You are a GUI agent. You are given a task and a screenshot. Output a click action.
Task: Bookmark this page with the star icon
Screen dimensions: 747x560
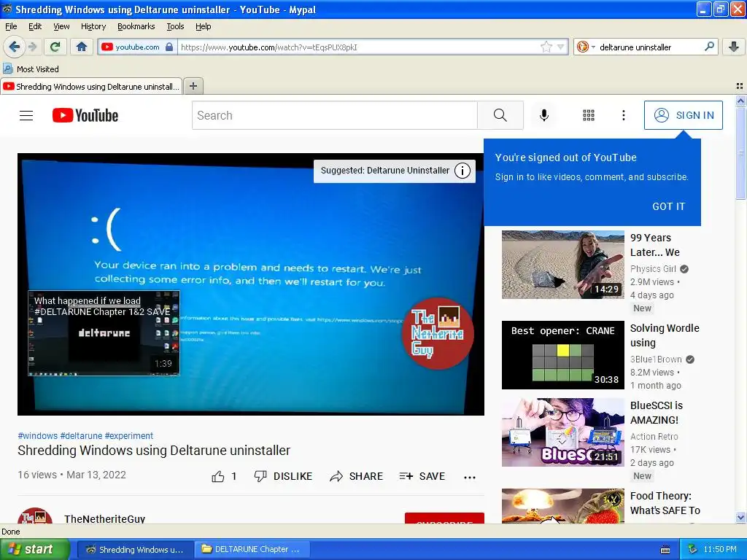coord(546,47)
